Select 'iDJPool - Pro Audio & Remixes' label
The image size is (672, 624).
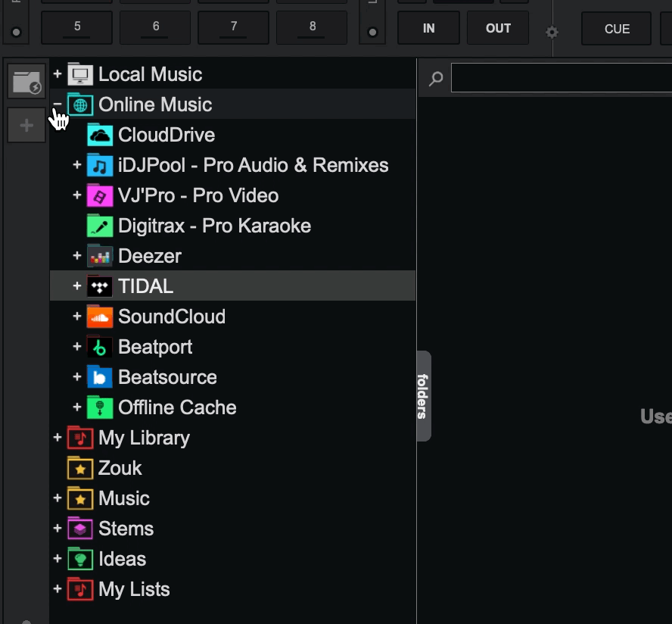(x=254, y=166)
